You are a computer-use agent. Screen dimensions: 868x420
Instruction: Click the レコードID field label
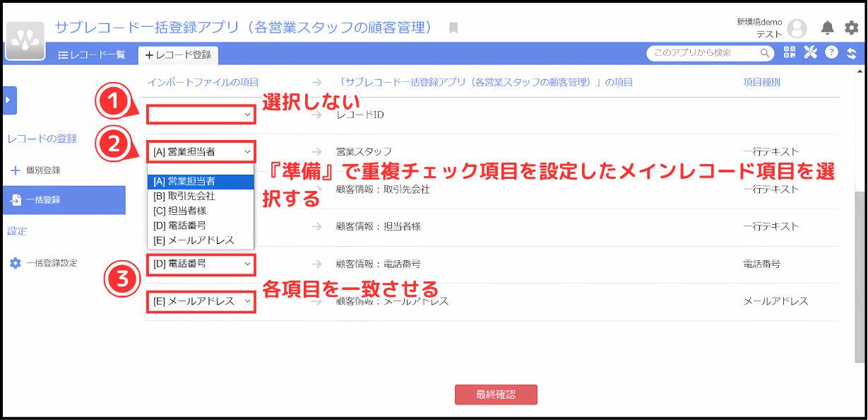359,115
